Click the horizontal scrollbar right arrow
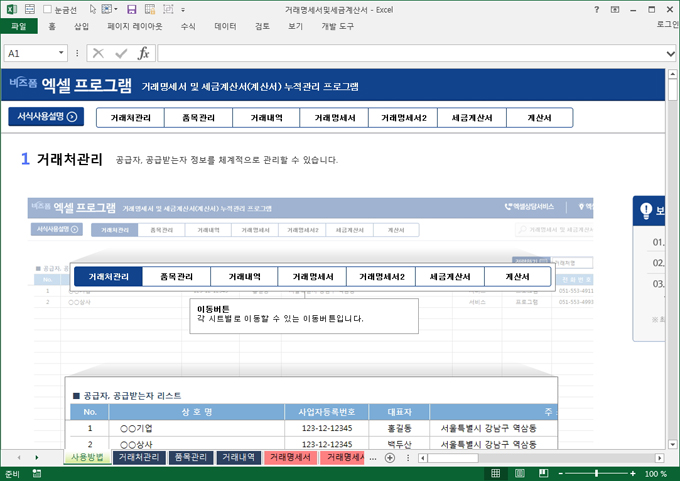Viewport: 680px width, 481px height. click(660, 458)
